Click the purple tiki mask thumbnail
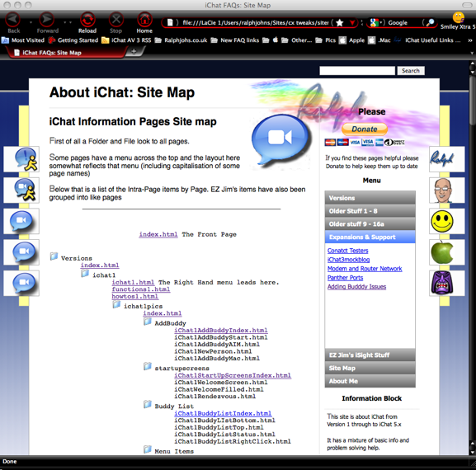 click(x=447, y=283)
